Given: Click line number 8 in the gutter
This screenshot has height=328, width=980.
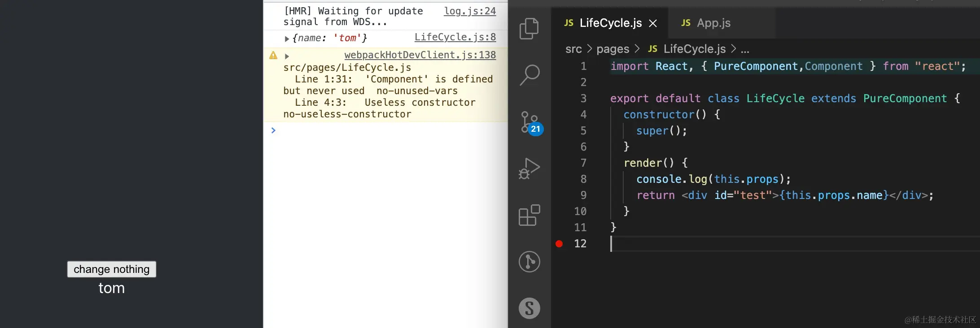Looking at the screenshot, I should pyautogui.click(x=583, y=179).
